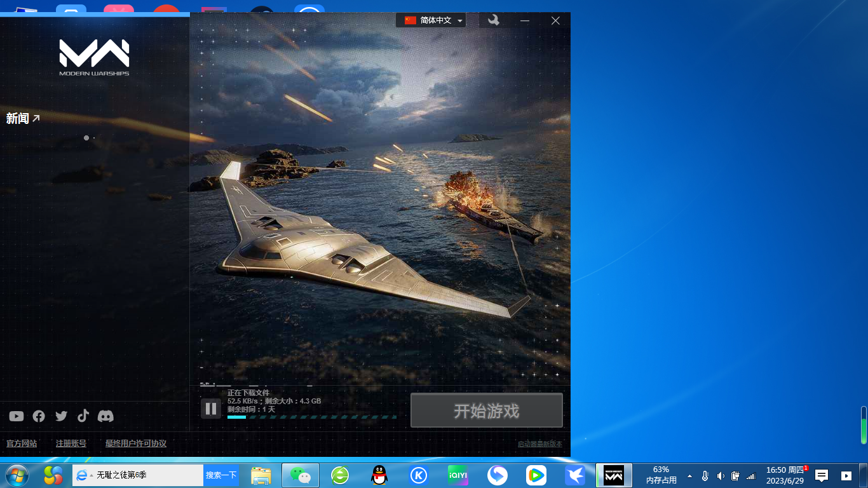Screen dimensions: 868x488
Task: Click the network signal tray icon
Action: pyautogui.click(x=751, y=476)
